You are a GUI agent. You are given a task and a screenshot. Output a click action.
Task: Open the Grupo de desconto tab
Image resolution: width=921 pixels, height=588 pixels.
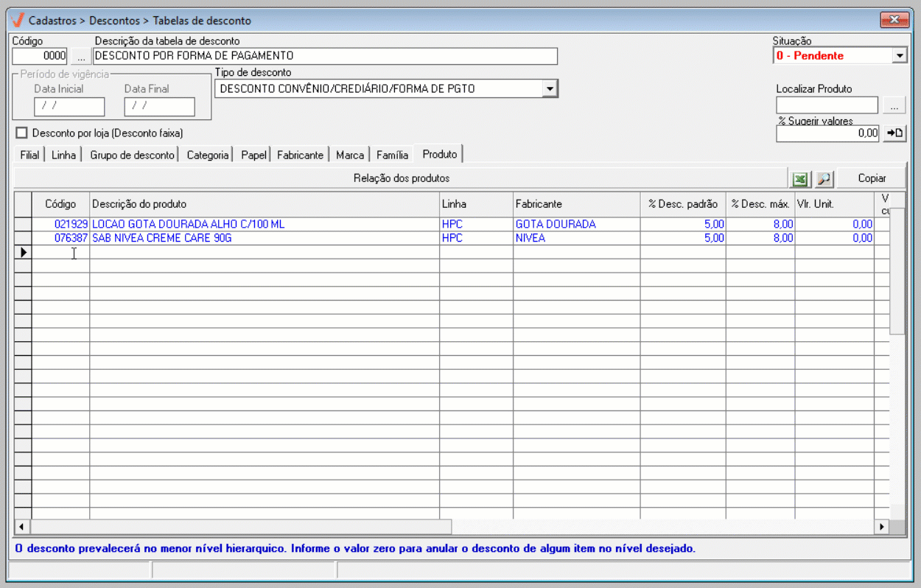click(x=133, y=155)
